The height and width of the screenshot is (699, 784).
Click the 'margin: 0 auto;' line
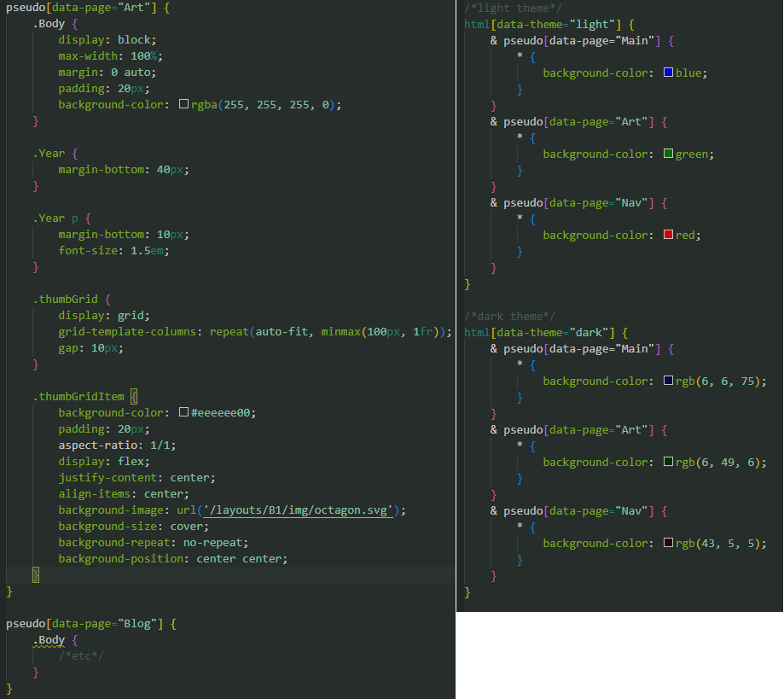[x=107, y=72]
